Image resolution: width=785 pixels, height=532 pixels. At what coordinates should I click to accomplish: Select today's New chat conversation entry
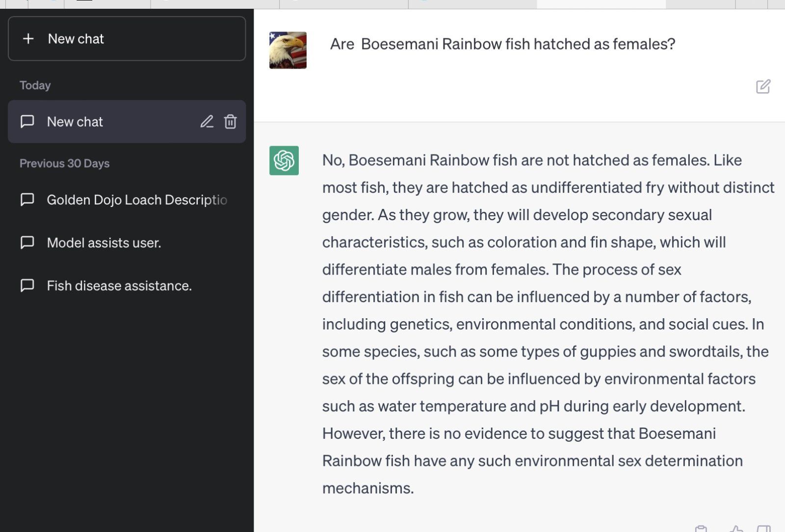click(127, 122)
